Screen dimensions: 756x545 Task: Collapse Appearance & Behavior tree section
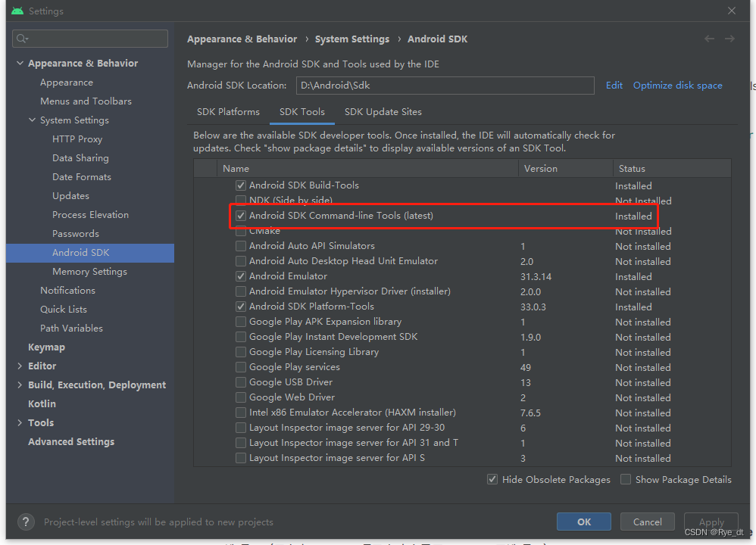[x=20, y=63]
